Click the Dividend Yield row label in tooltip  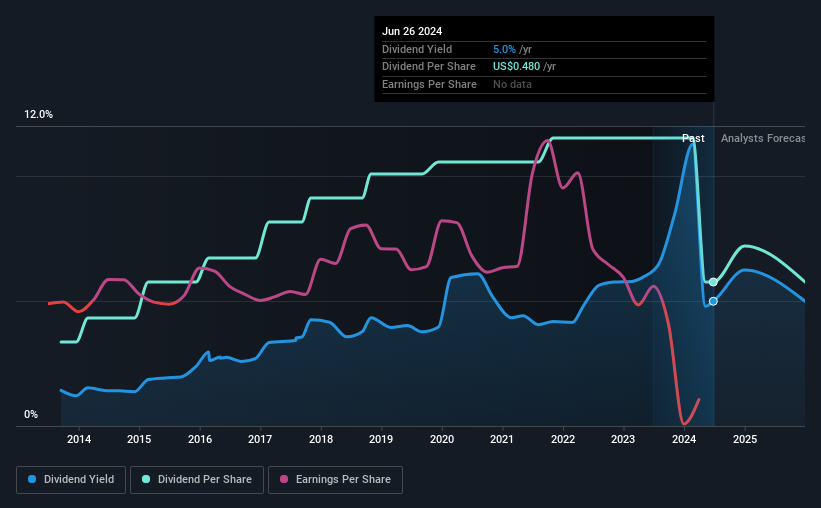[x=417, y=49]
